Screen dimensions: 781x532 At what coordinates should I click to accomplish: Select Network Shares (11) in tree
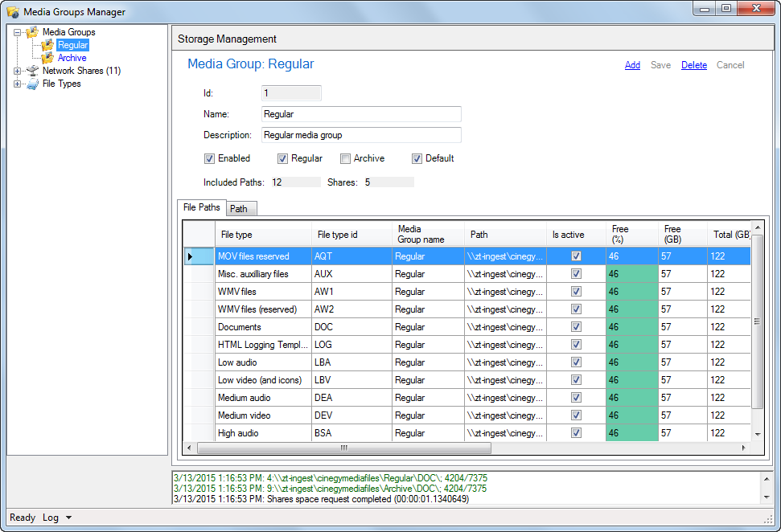pyautogui.click(x=82, y=71)
